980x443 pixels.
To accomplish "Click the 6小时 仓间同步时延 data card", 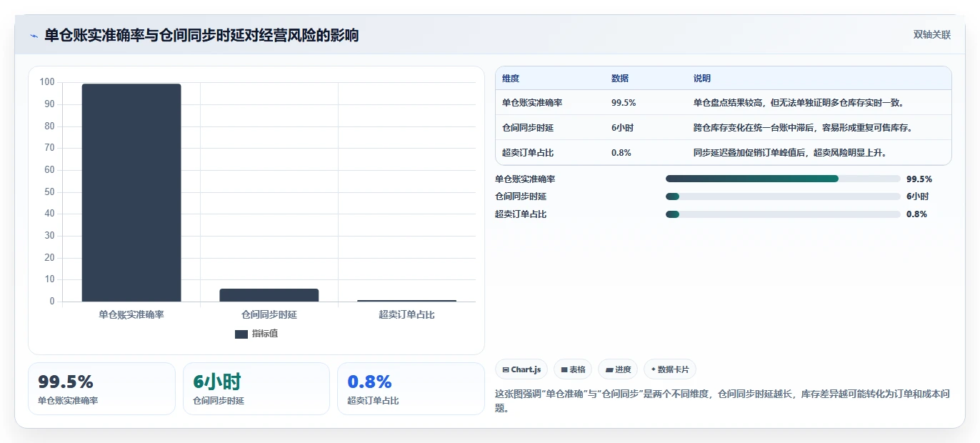I will tap(256, 389).
